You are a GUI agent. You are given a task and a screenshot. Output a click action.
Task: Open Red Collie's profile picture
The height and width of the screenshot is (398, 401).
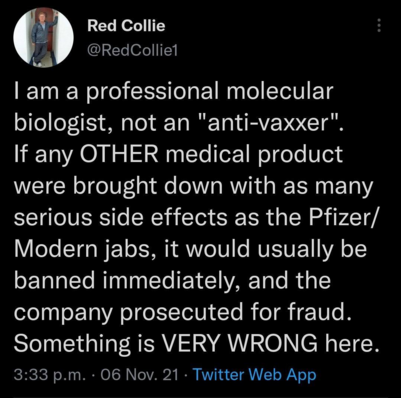click(x=43, y=38)
